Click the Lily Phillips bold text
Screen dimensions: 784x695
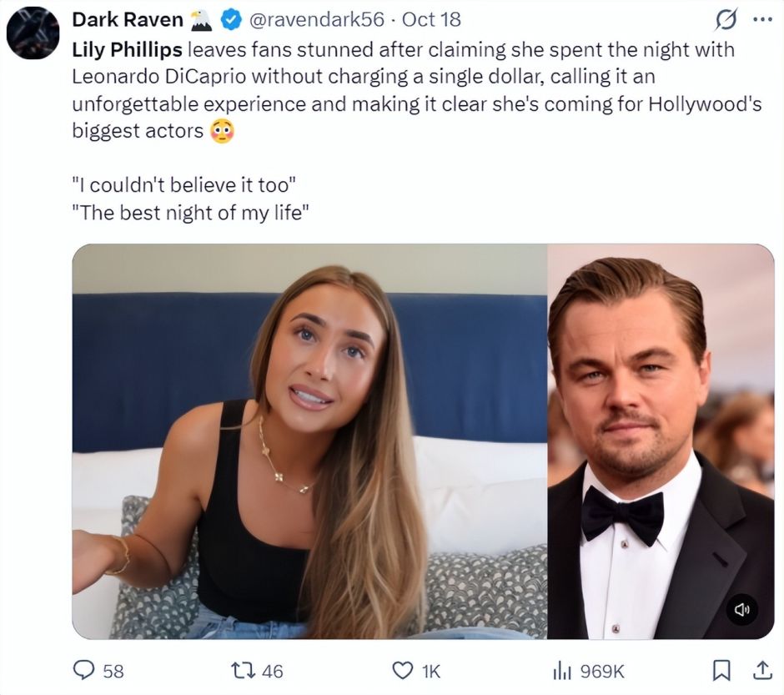pyautogui.click(x=127, y=49)
